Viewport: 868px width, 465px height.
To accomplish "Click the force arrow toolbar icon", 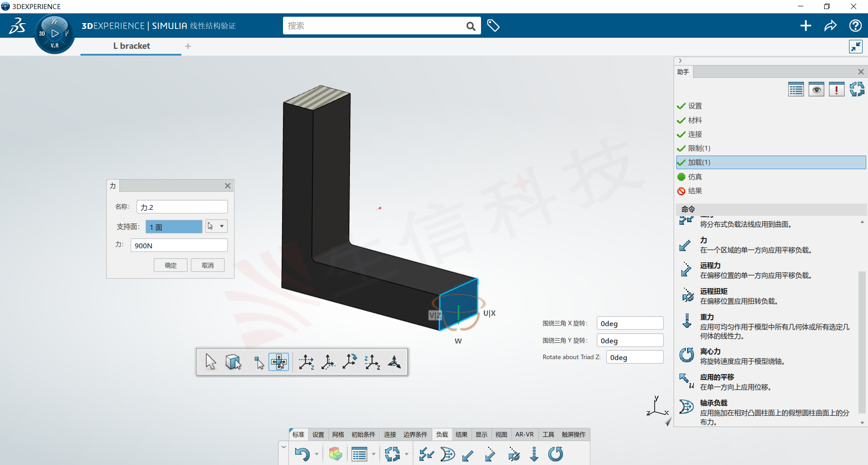I will pos(468,455).
